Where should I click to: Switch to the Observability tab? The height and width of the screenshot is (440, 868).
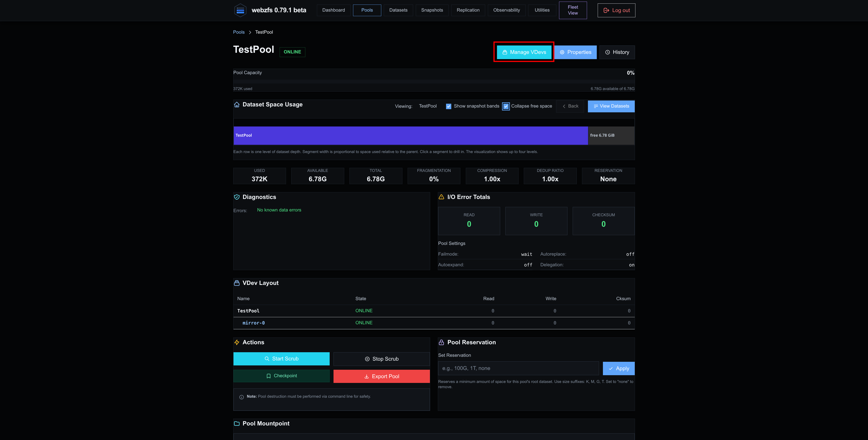[x=507, y=10]
